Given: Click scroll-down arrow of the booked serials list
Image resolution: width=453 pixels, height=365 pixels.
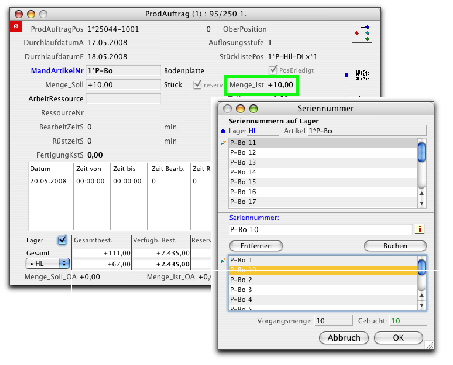Looking at the screenshot, I should pyautogui.click(x=422, y=305).
